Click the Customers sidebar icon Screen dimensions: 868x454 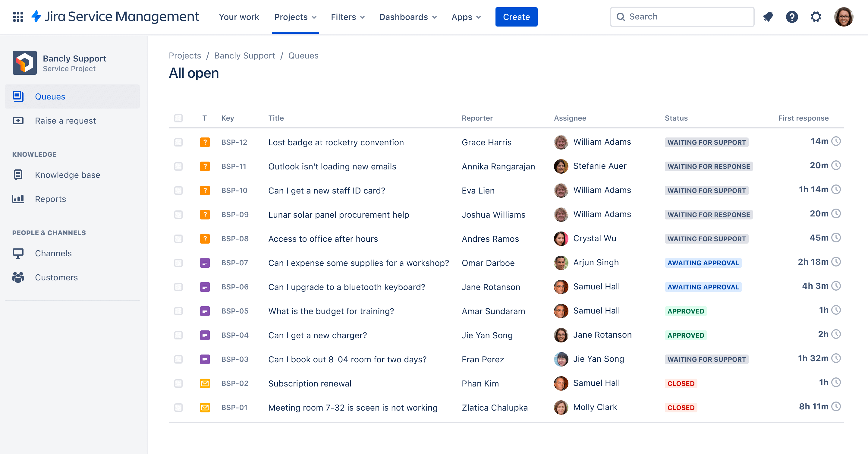(18, 277)
